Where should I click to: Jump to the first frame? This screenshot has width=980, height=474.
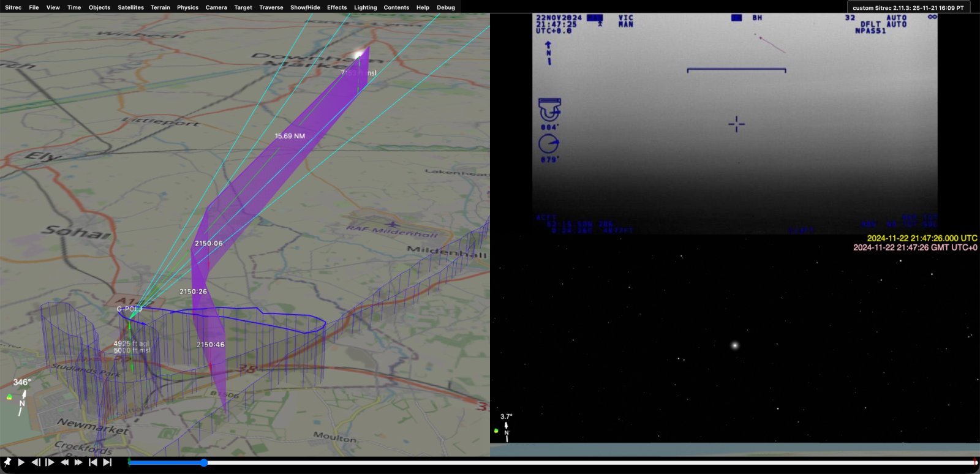93,462
